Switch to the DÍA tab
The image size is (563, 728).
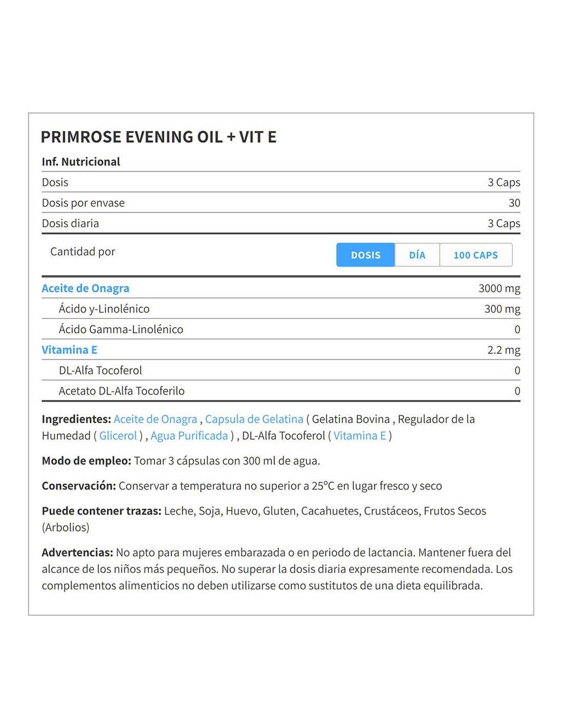[x=417, y=255]
